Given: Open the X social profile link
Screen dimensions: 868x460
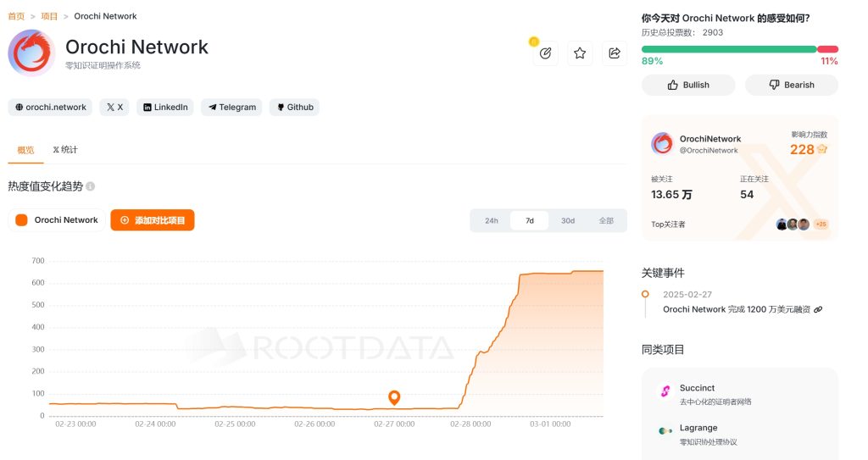Looking at the screenshot, I should pyautogui.click(x=114, y=107).
